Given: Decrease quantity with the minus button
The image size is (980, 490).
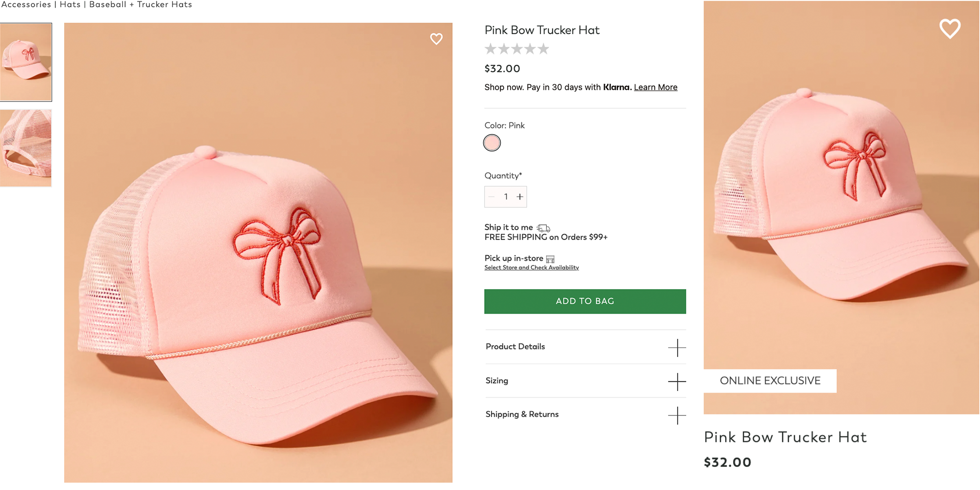Looking at the screenshot, I should coord(491,197).
